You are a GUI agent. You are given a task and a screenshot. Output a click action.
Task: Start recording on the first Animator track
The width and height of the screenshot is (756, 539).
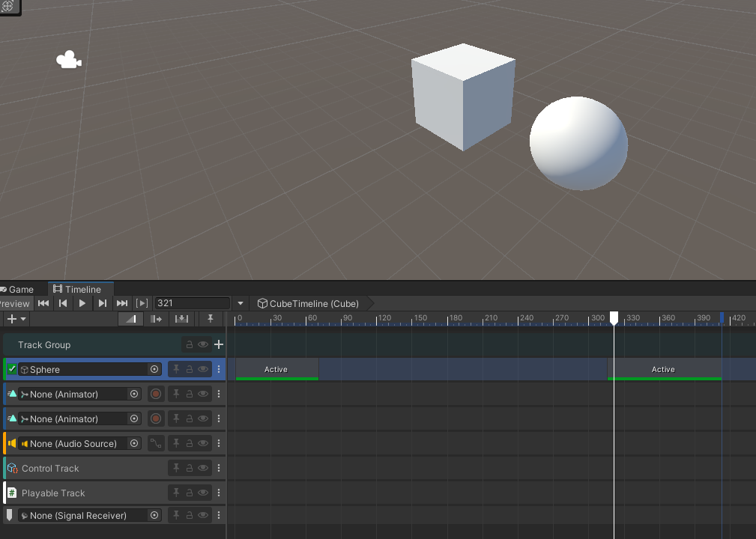click(156, 394)
